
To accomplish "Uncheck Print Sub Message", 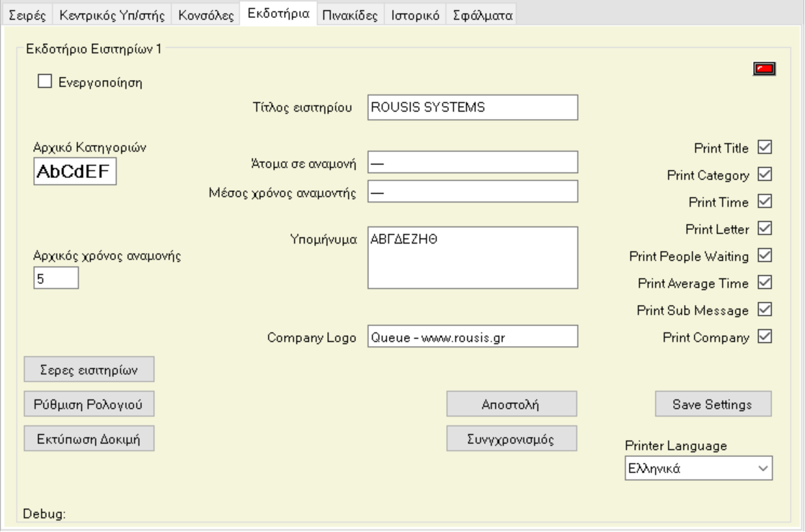I will click(765, 309).
